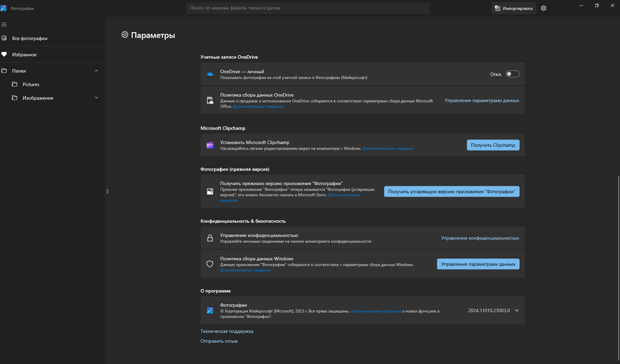The height and width of the screenshot is (364, 620).
Task: Click the legacy Photos picture icon
Action: [210, 191]
